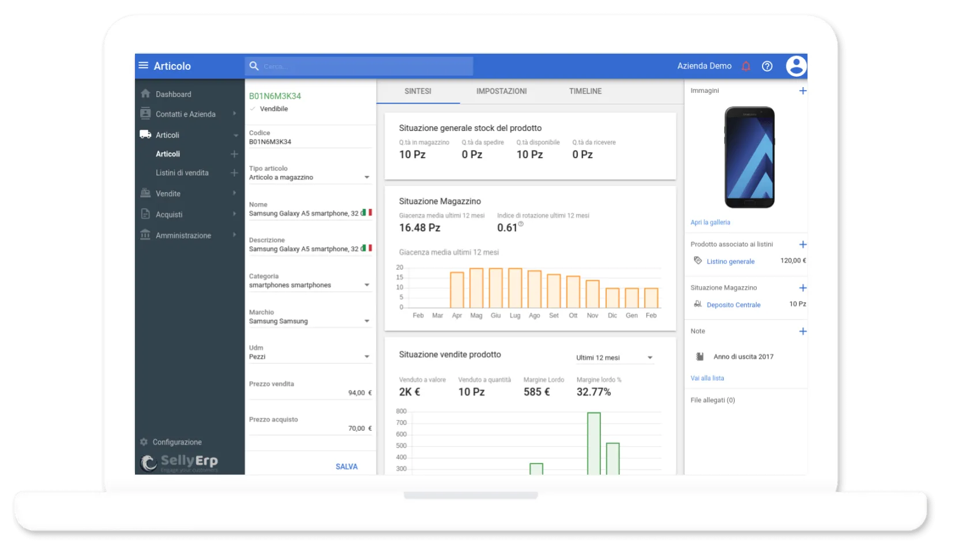This screenshot has width=969, height=560.
Task: Click the Articoli truck icon
Action: (x=145, y=134)
